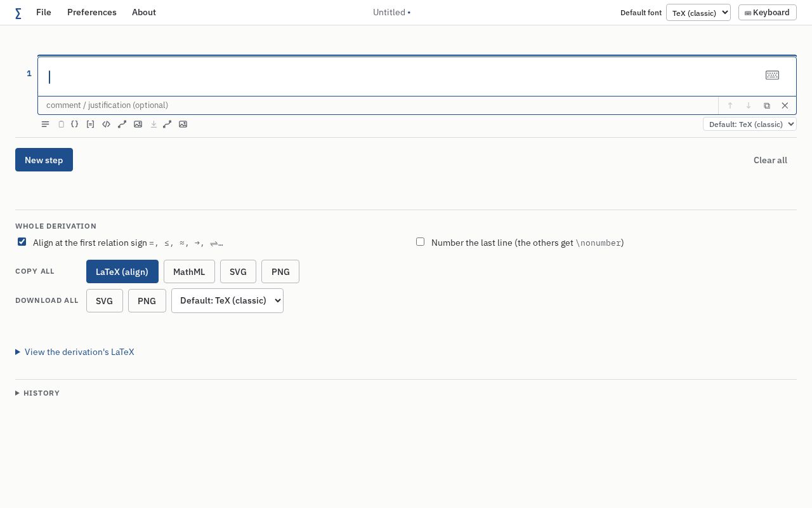
Task: Expand the HISTORY section
Action: [37, 393]
